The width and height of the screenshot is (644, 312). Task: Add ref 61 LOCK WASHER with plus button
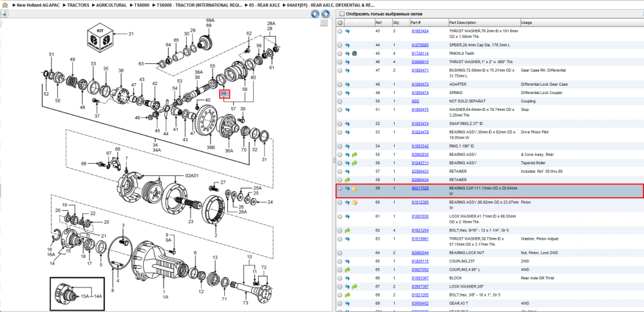pyautogui.click(x=340, y=216)
